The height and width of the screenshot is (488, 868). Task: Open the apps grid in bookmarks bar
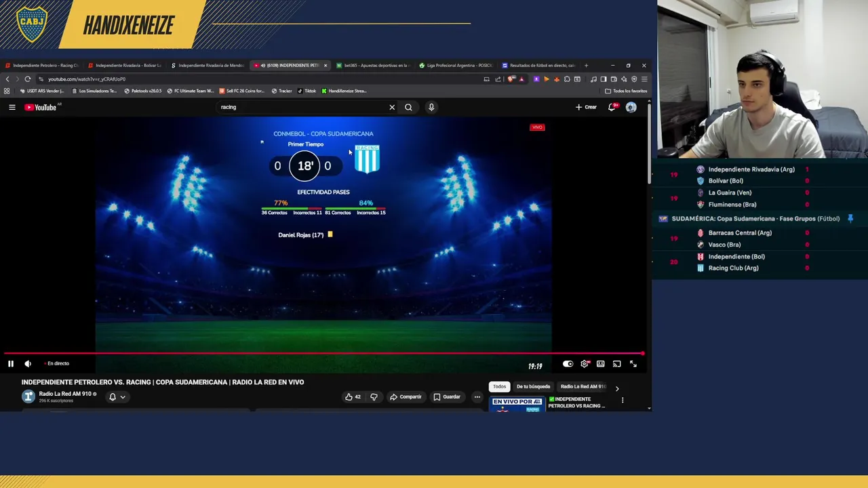[7, 91]
